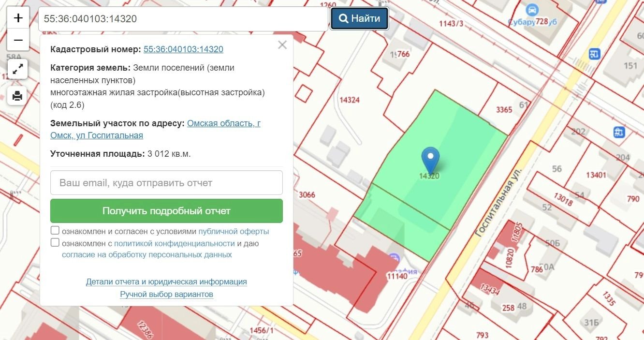The width and height of the screenshot is (644, 340).
Task: Open Детали отчета и юридическая информация link
Action: (x=166, y=281)
